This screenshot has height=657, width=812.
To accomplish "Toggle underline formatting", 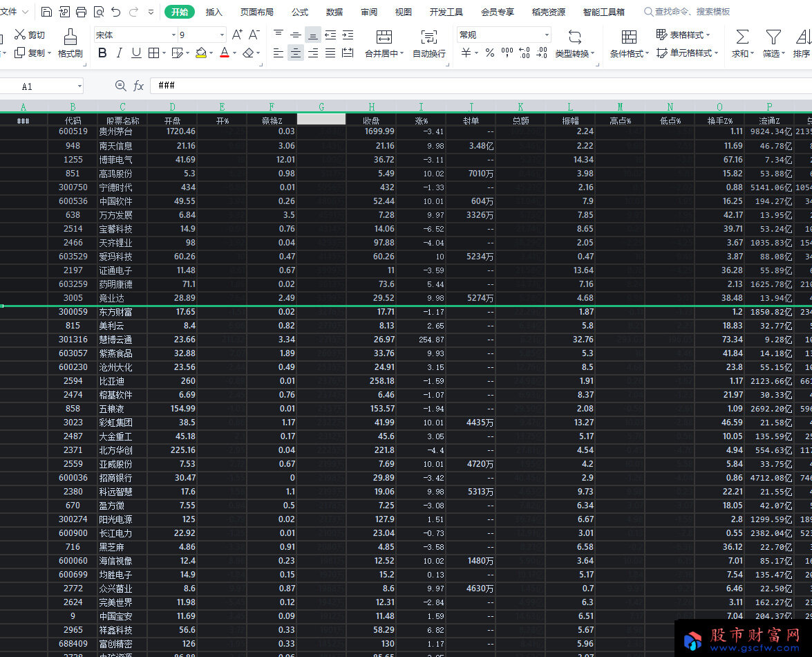I will point(136,53).
